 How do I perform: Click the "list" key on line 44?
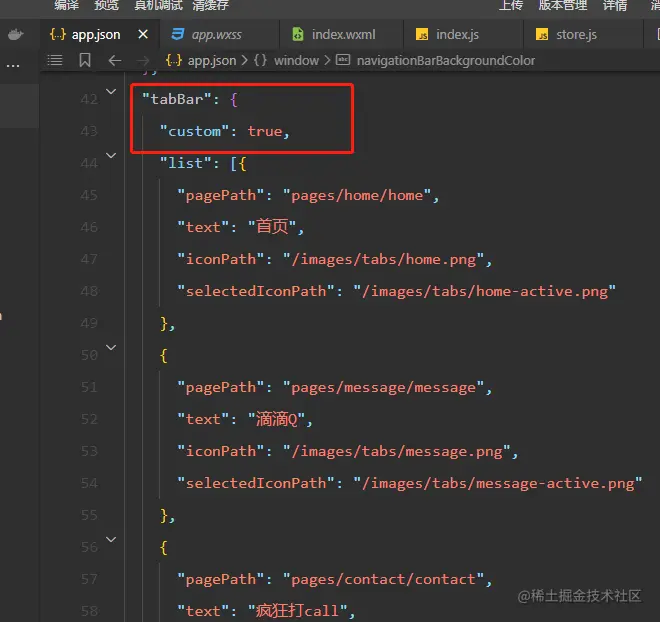coord(186,163)
